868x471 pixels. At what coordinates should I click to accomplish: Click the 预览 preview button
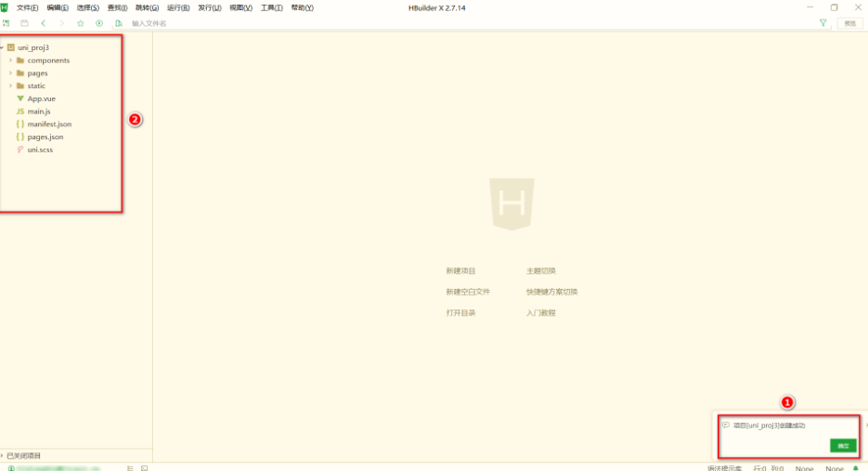click(850, 23)
